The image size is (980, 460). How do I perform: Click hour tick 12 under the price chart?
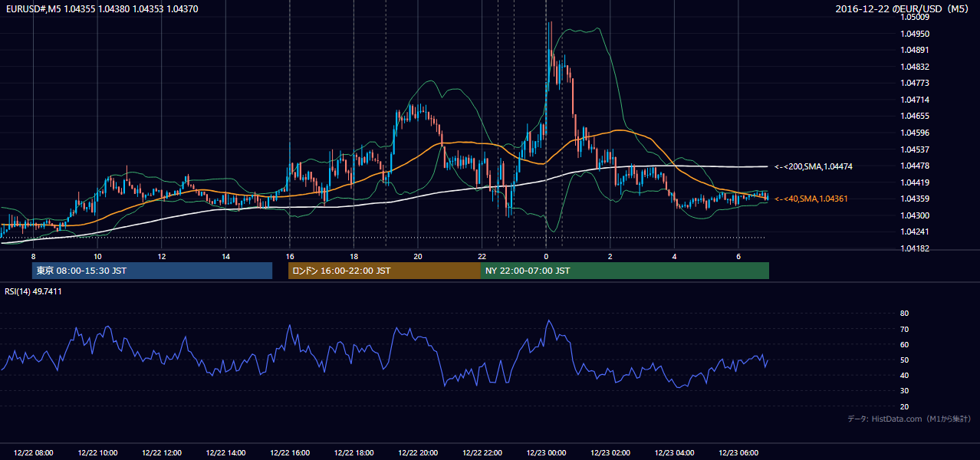pos(162,255)
